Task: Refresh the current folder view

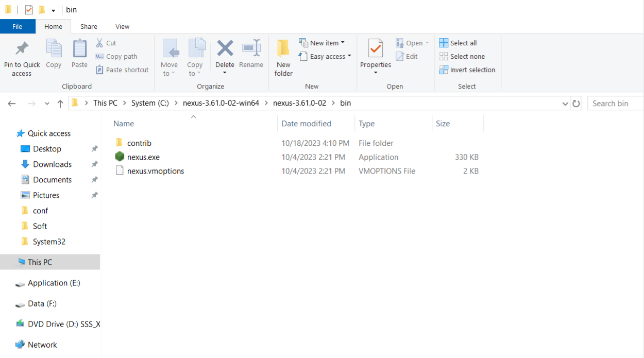Action: click(576, 104)
